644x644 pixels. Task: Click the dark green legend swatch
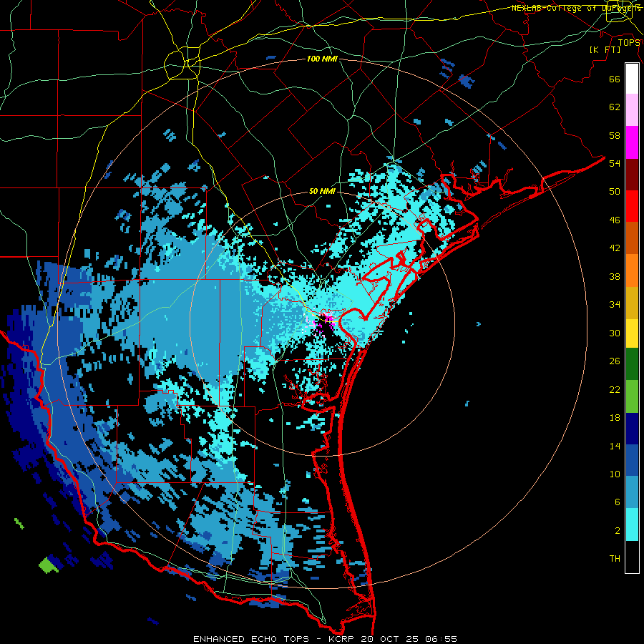pos(632,364)
